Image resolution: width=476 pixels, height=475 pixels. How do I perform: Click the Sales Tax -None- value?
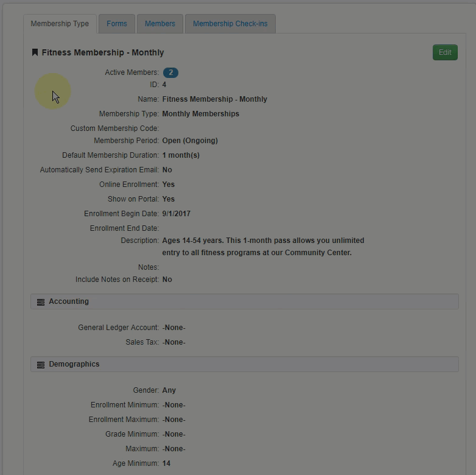click(x=173, y=342)
